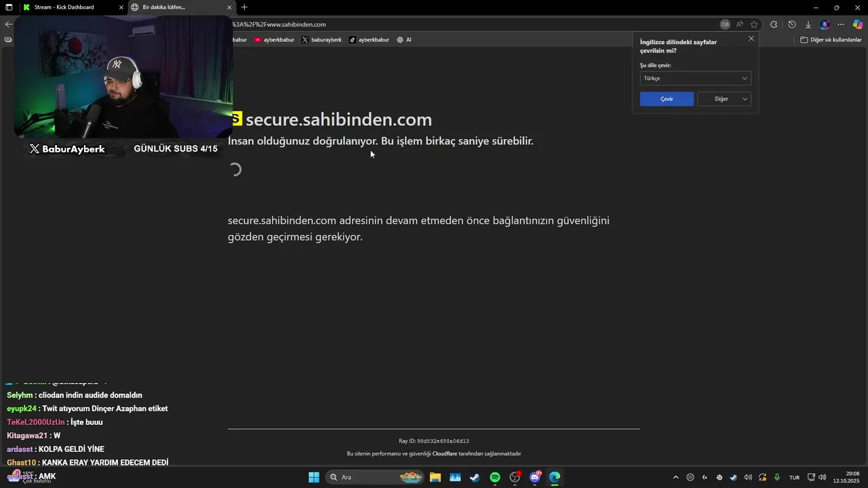The width and height of the screenshot is (868, 488).
Task: Click the Çevir translate button
Action: (667, 99)
